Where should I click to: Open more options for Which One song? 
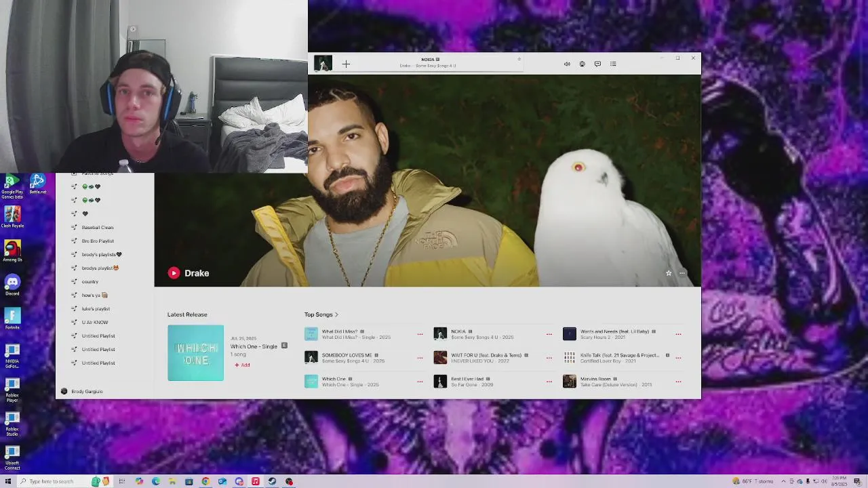[x=420, y=382]
